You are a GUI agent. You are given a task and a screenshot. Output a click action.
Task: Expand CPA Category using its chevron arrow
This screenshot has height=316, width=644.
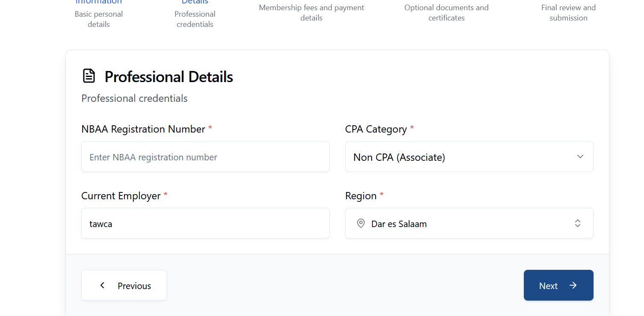pos(580,157)
